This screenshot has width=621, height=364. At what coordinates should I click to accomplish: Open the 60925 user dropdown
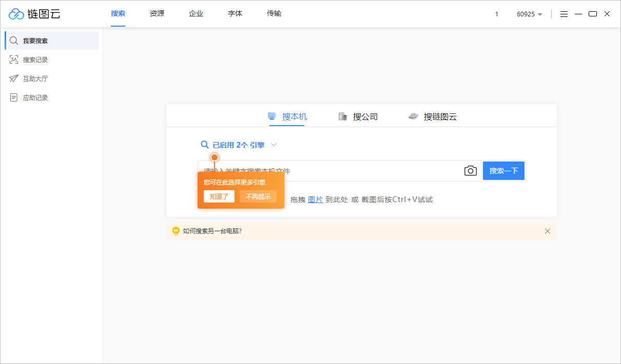coord(529,14)
